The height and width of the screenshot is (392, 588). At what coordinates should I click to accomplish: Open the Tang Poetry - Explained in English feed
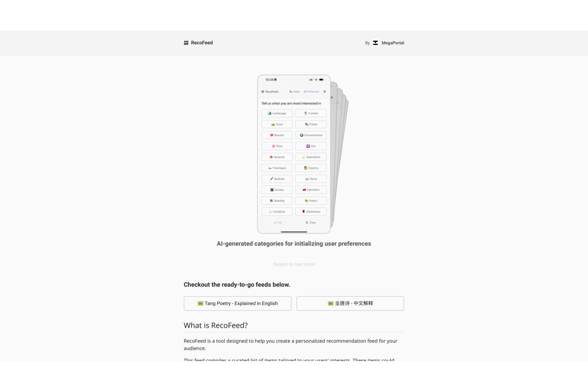tap(238, 303)
